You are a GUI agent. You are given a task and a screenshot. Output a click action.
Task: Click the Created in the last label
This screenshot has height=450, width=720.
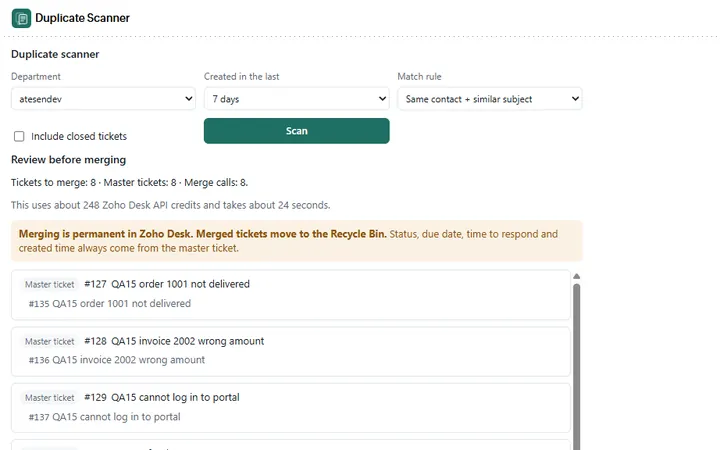coord(242,77)
